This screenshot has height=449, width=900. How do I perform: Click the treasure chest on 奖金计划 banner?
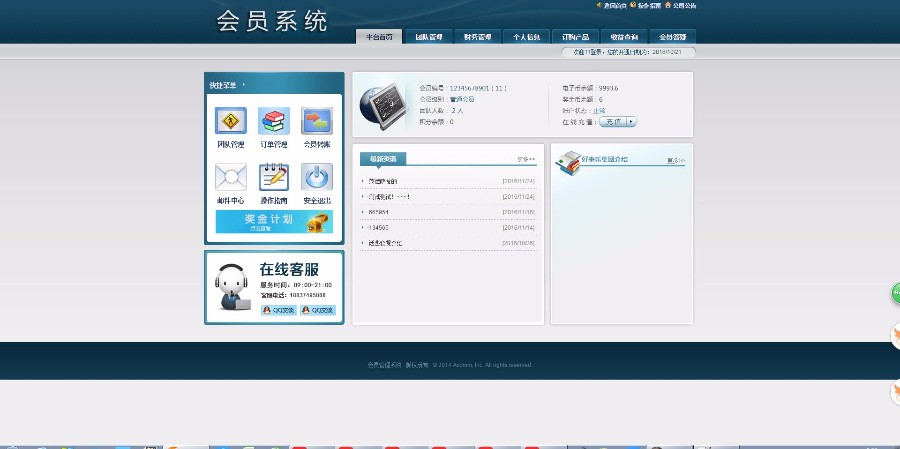(x=317, y=222)
